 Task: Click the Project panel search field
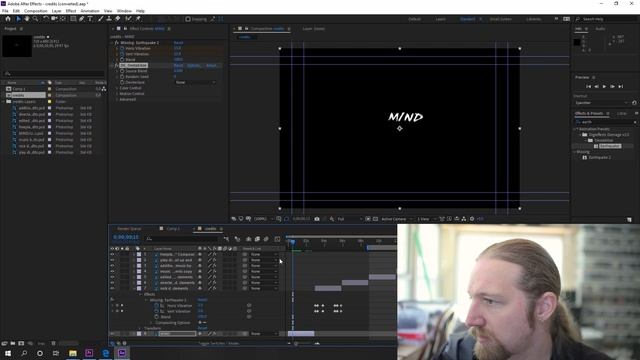point(53,74)
